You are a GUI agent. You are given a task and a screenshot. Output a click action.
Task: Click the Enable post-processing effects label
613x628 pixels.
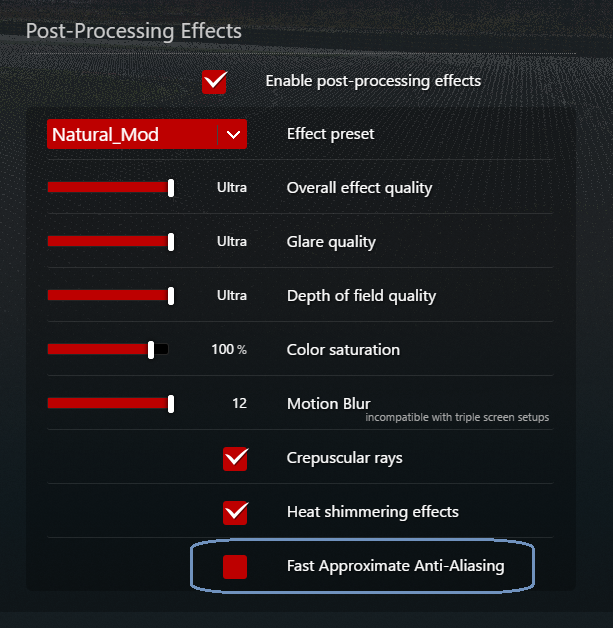(373, 80)
